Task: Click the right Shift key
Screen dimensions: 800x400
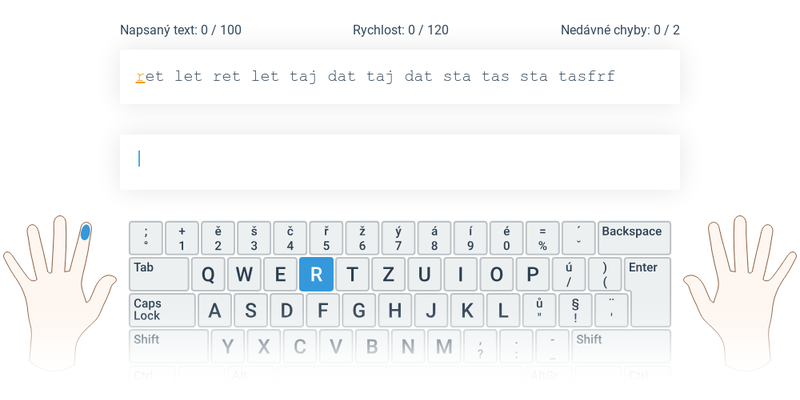Action: [621, 346]
